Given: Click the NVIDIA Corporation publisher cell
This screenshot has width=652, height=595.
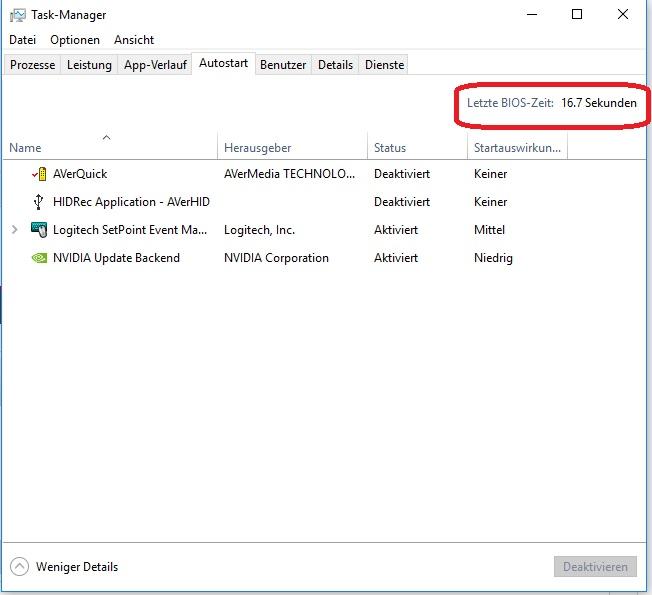Looking at the screenshot, I should click(x=276, y=258).
